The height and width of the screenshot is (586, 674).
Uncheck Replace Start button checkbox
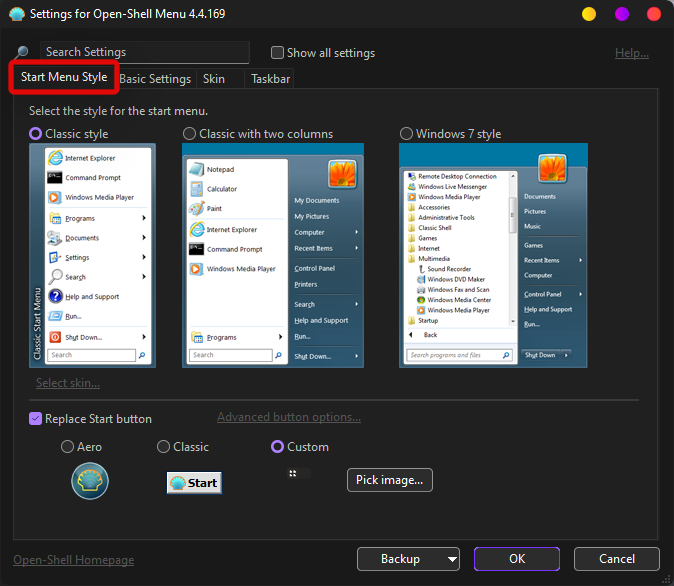(36, 419)
